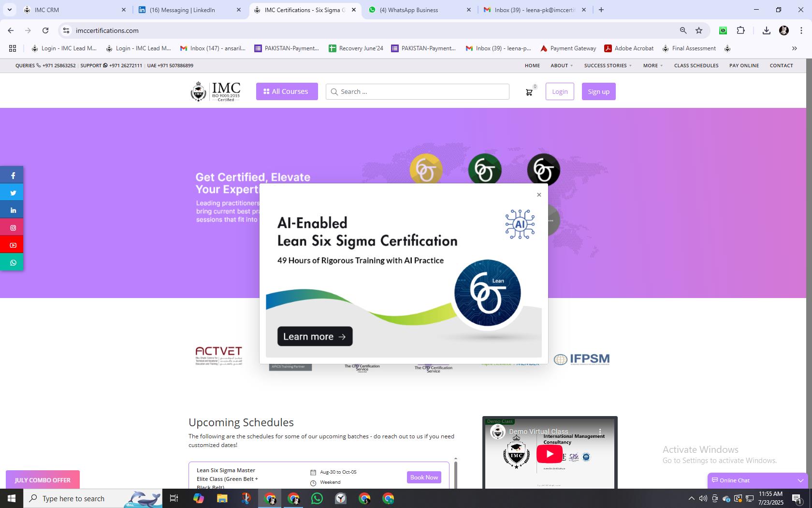Book the Lean Six Sigma Master class
812x508 pixels.
[x=424, y=478]
